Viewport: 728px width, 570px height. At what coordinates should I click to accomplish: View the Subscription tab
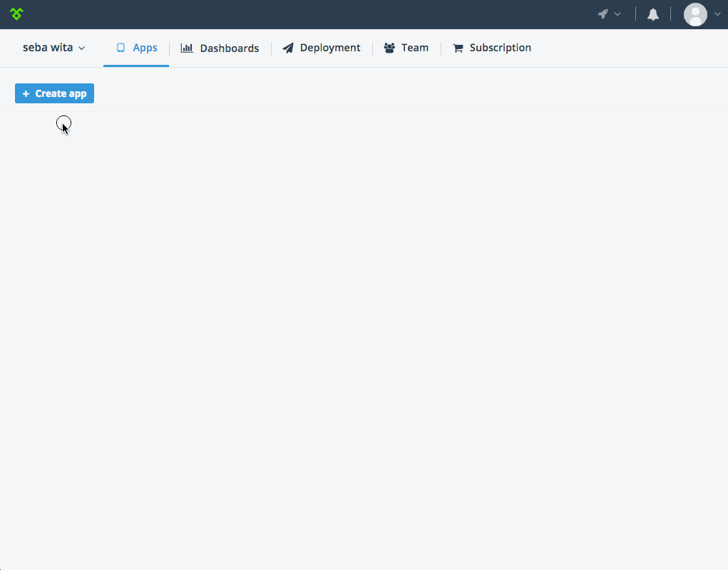[x=500, y=48]
